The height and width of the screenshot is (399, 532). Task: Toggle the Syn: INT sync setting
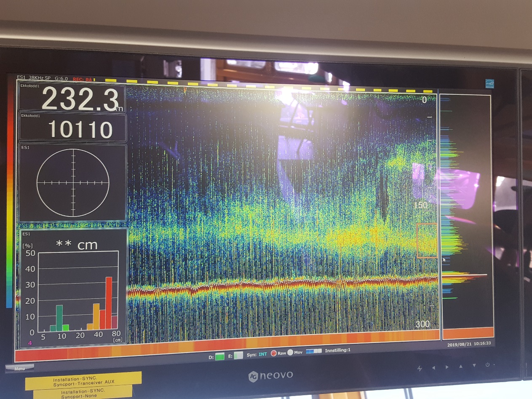pos(257,354)
